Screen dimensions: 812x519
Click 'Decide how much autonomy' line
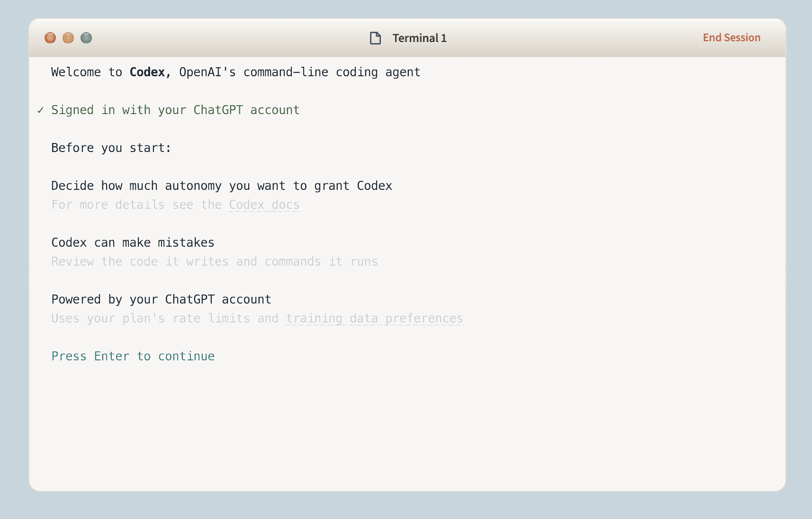pyautogui.click(x=222, y=186)
